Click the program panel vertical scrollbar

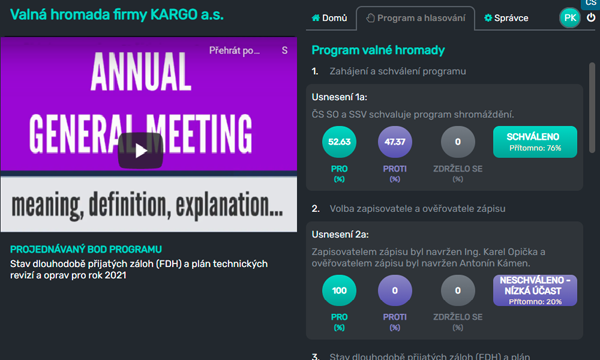pos(592,108)
